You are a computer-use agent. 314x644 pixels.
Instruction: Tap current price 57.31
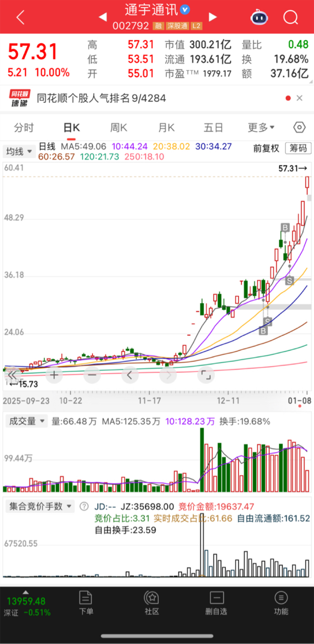[33, 52]
